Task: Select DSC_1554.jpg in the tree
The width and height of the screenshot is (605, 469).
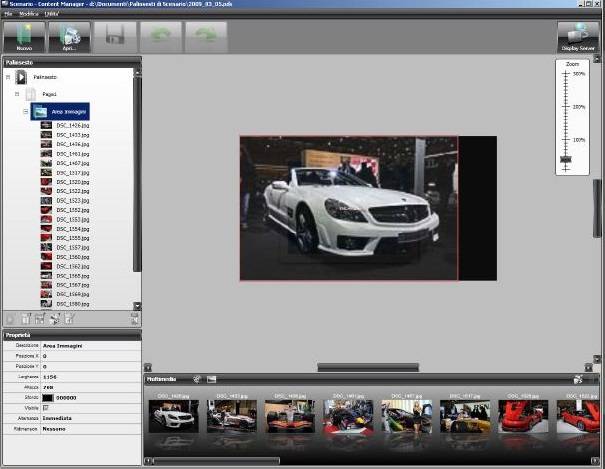Action: pyautogui.click(x=73, y=229)
